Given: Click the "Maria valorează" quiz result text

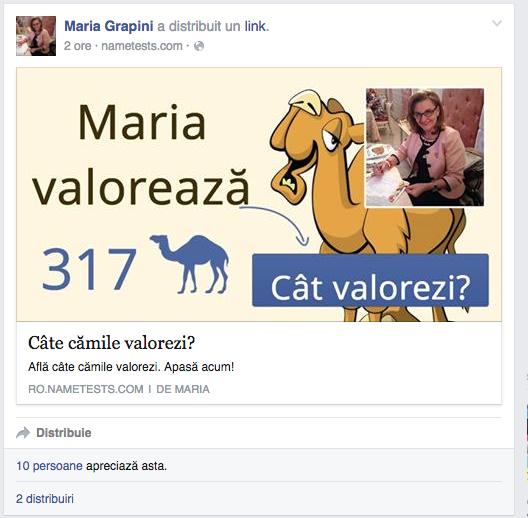Looking at the screenshot, I should click(141, 155).
